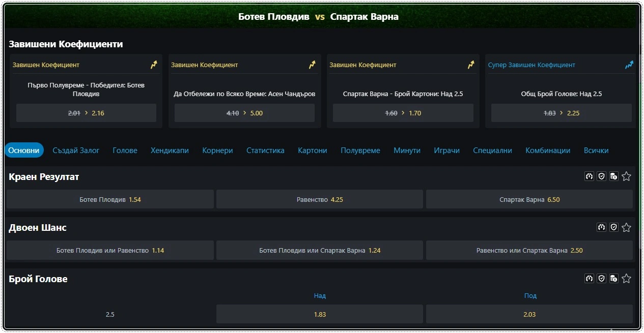Select Над 2.5 goals at 1.83
This screenshot has height=333, width=644.
click(x=320, y=314)
